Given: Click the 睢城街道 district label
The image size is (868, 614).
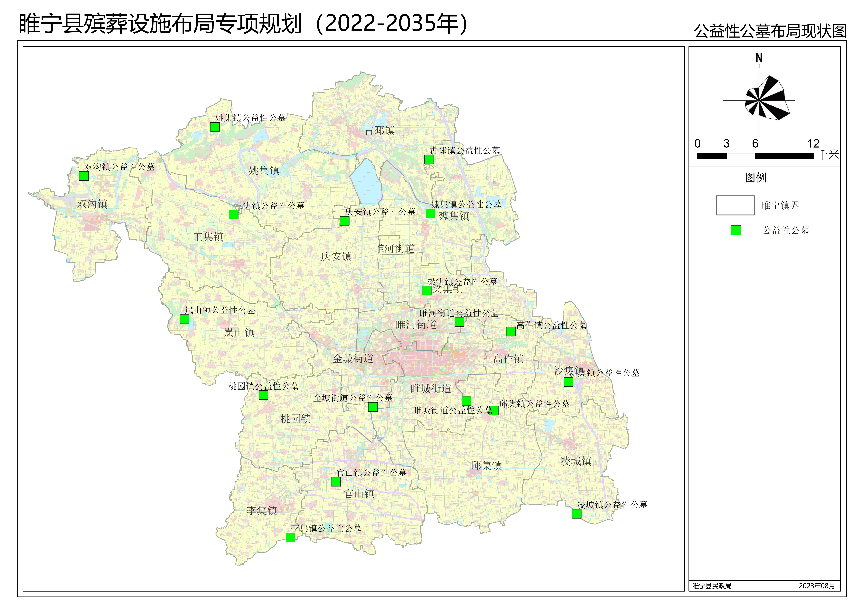Looking at the screenshot, I should click(431, 389).
